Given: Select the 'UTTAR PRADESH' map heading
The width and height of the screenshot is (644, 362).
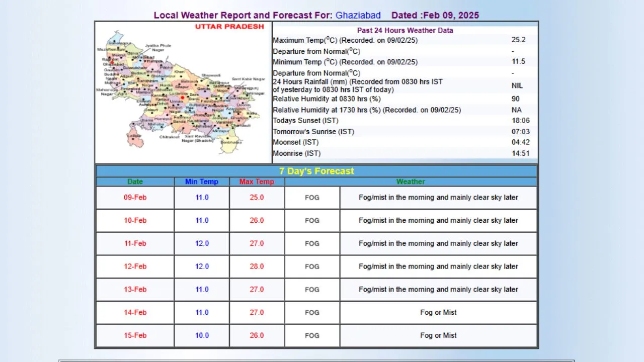Looking at the screenshot, I should click(x=229, y=27).
